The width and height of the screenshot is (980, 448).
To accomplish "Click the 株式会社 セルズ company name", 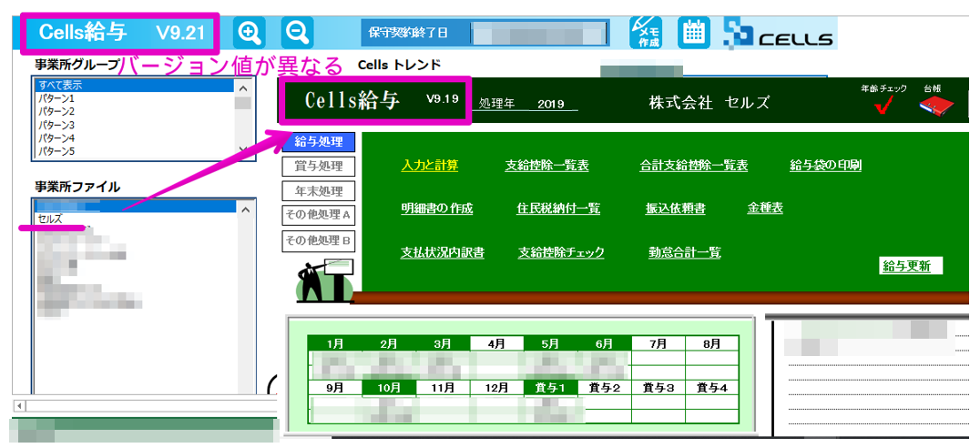I will (710, 103).
